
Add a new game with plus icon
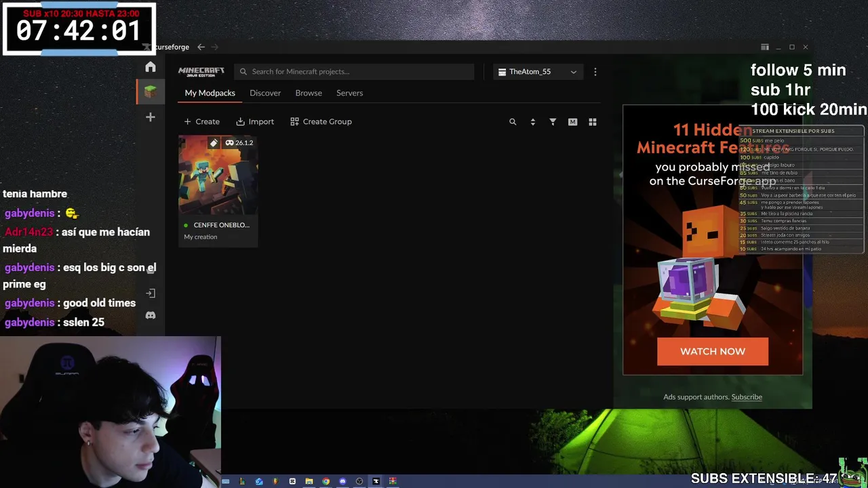tap(151, 117)
